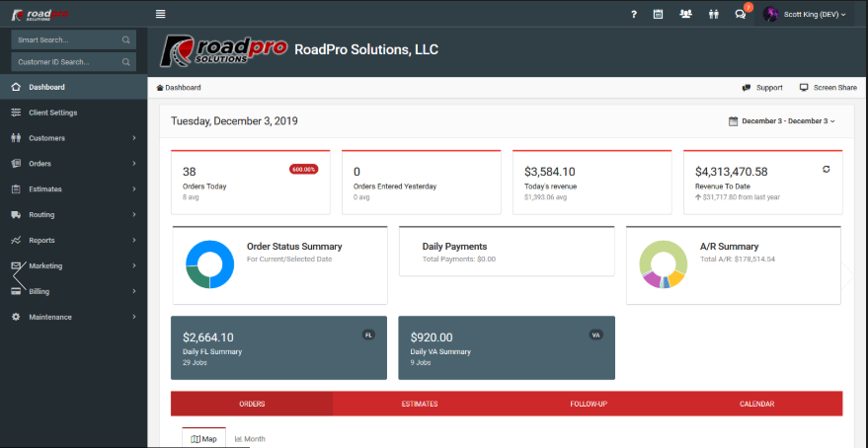Click the Smart Search magnifier icon
This screenshot has height=448, width=868.
tap(126, 39)
